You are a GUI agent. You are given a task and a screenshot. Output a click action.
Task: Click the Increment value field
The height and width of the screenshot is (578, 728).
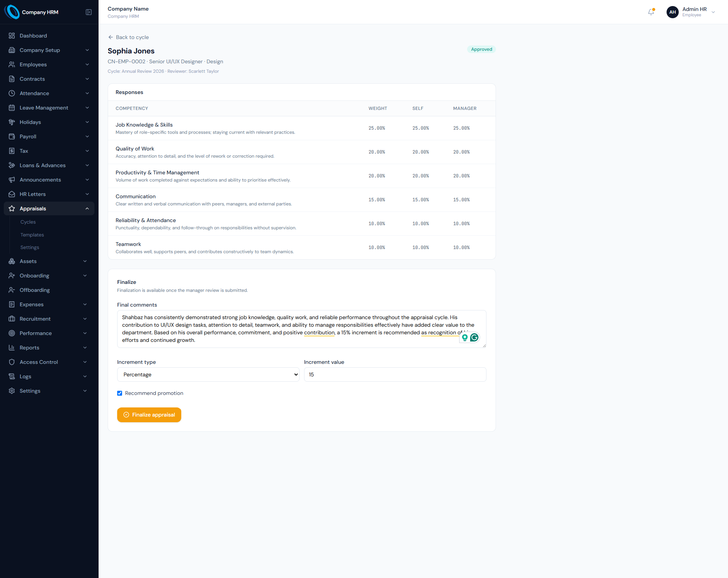click(395, 374)
